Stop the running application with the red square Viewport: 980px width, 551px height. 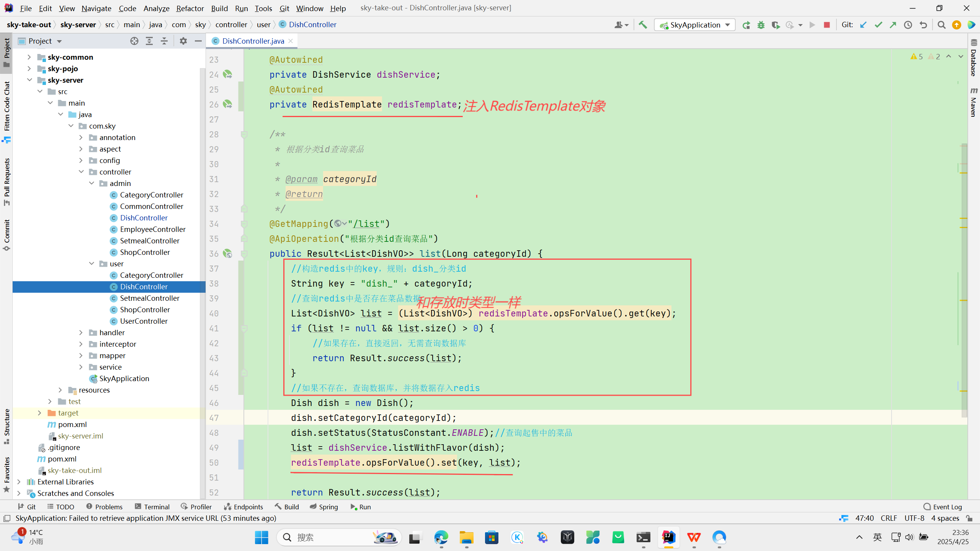coord(827,25)
